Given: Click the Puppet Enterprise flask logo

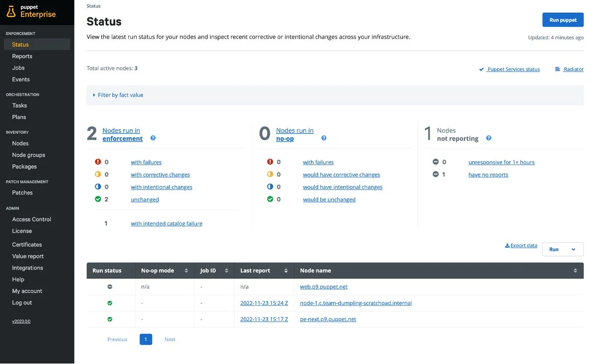Looking at the screenshot, I should pos(11,12).
